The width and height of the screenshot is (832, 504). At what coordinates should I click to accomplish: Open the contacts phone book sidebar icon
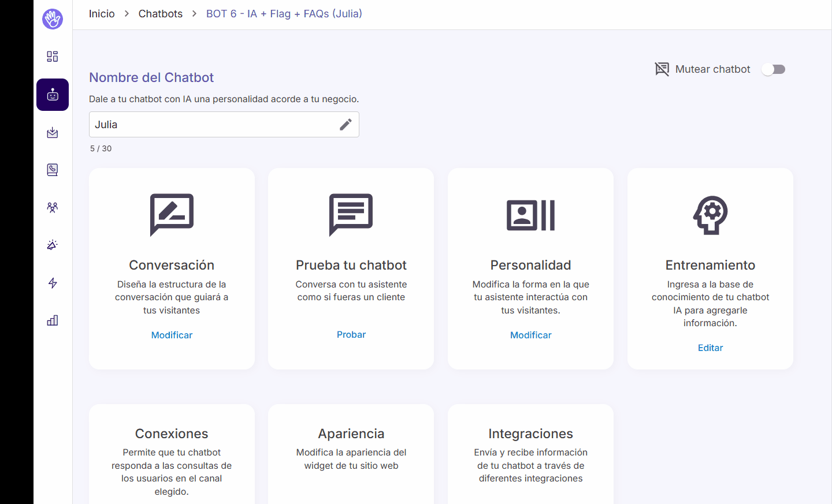pos(52,170)
